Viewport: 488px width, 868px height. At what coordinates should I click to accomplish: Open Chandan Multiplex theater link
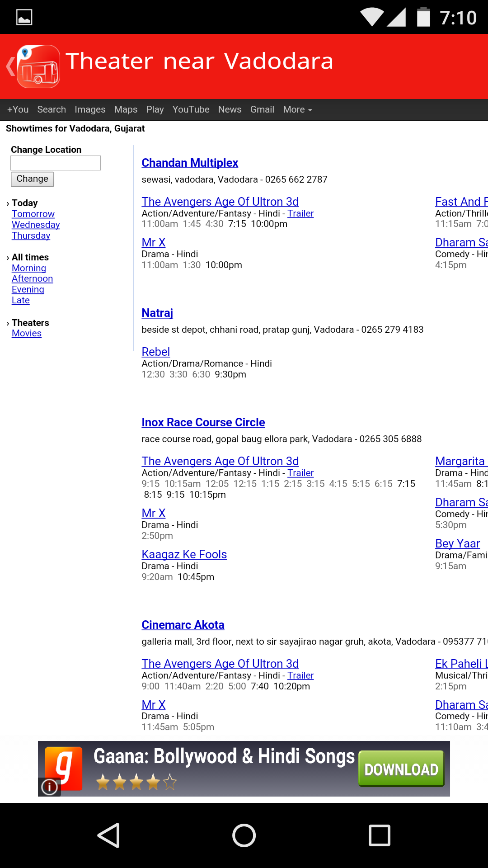coord(190,163)
